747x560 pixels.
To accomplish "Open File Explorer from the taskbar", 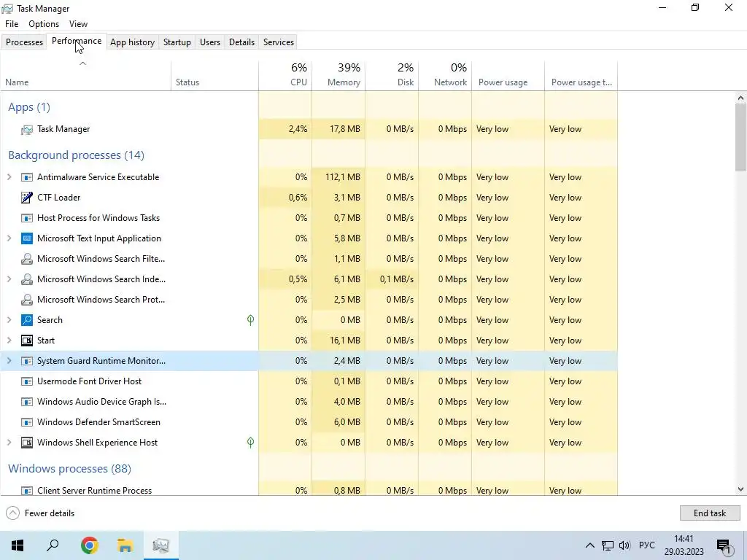I will tap(125, 545).
